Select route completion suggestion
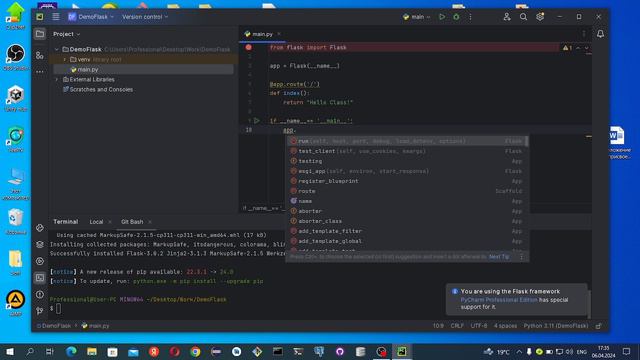The image size is (640, 360). pyautogui.click(x=405, y=191)
